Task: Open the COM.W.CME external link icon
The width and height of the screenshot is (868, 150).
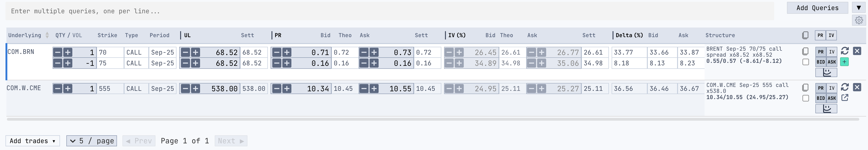Action: (x=845, y=98)
